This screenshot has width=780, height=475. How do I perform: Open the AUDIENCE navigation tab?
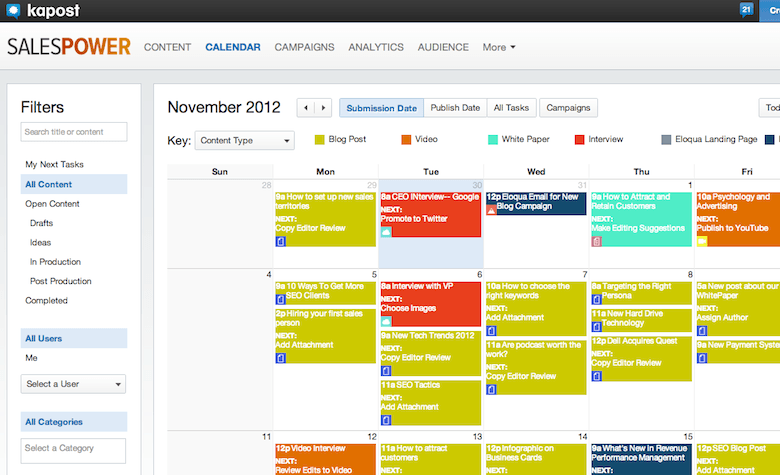443,47
